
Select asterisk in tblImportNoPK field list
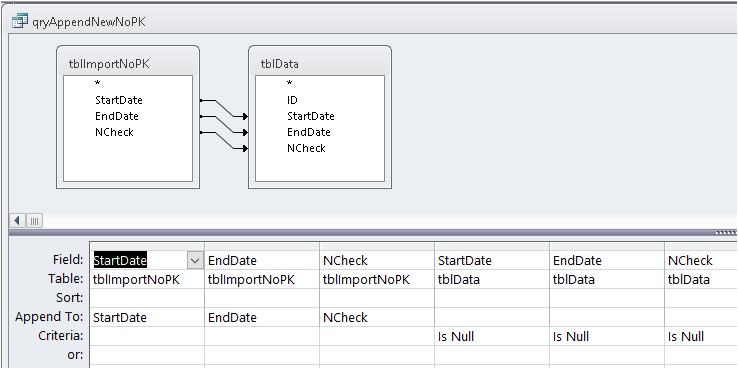tap(97, 84)
